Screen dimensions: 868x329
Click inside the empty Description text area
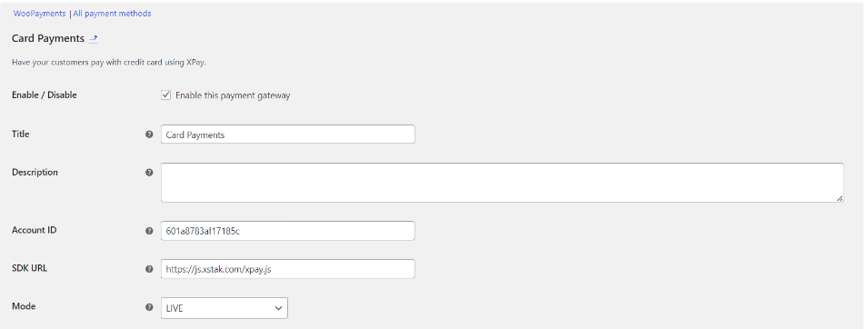pyautogui.click(x=502, y=183)
